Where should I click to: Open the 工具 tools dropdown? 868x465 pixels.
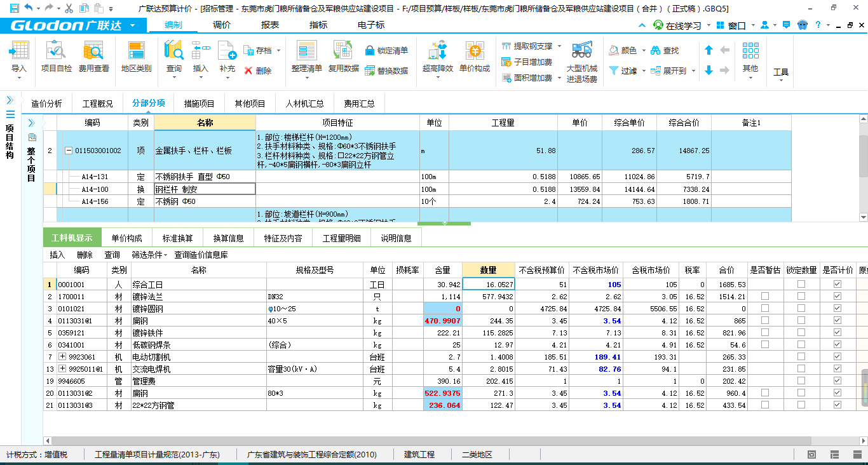pos(781,73)
